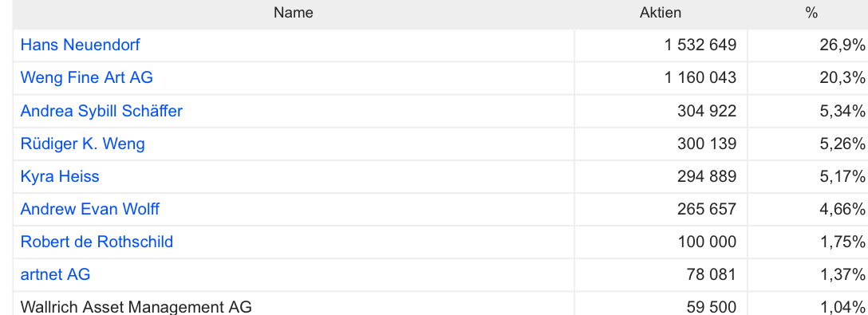Select the Wallrich Asset Management AG row
This screenshot has width=868, height=315.
(x=440, y=304)
